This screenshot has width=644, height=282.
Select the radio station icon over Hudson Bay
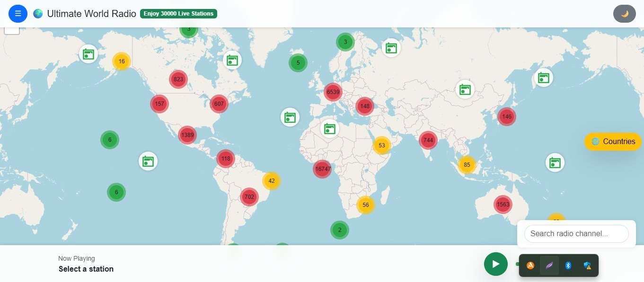click(x=232, y=60)
